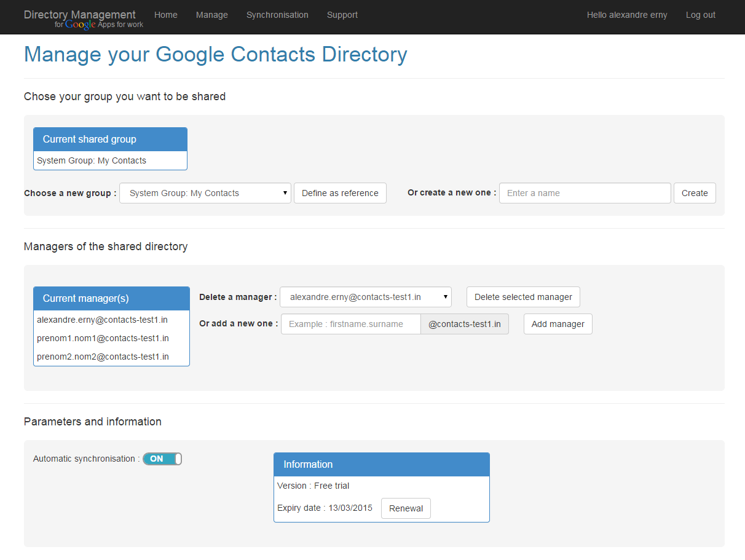Image resolution: width=745 pixels, height=560 pixels.
Task: Toggle Automatic synchronisation switch off
Action: [x=162, y=459]
